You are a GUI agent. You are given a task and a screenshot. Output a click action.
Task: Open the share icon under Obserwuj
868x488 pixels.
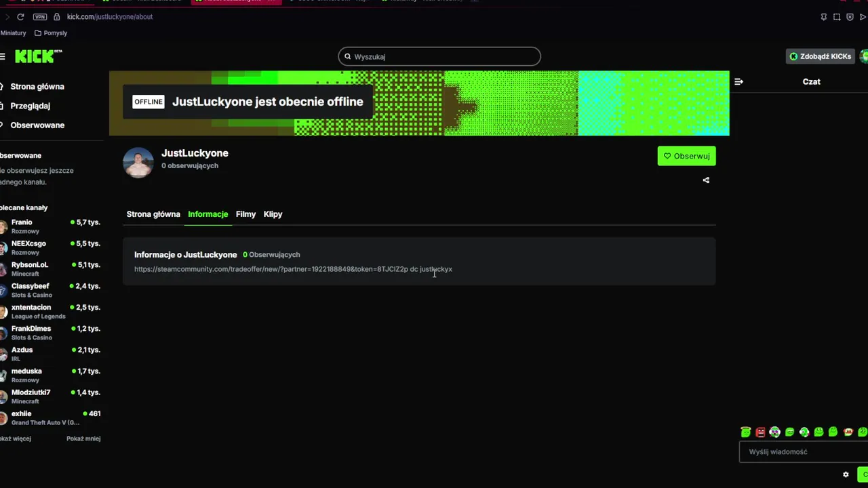[x=706, y=180]
